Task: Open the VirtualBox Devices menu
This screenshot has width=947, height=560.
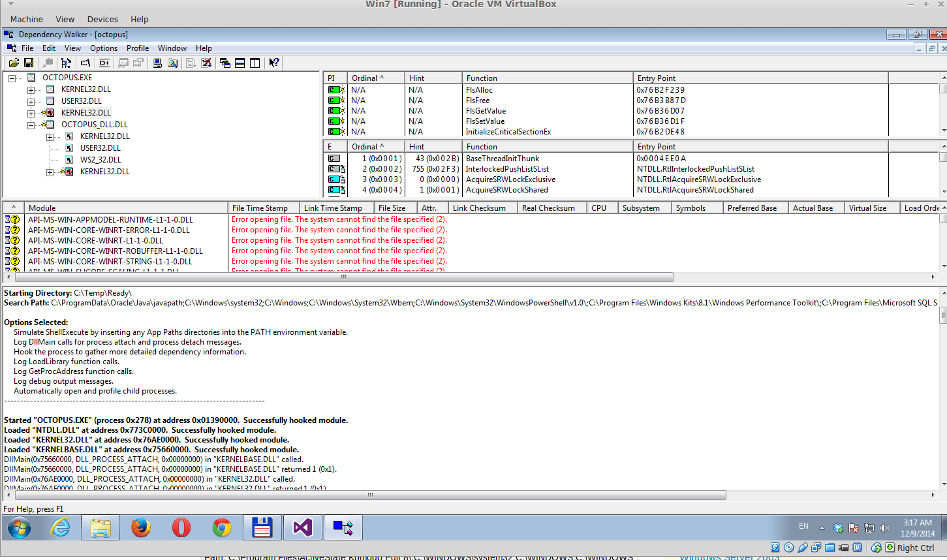Action: [x=102, y=20]
